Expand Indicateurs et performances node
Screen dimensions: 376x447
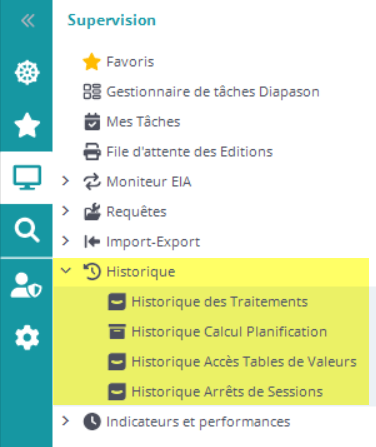pyautogui.click(x=66, y=421)
